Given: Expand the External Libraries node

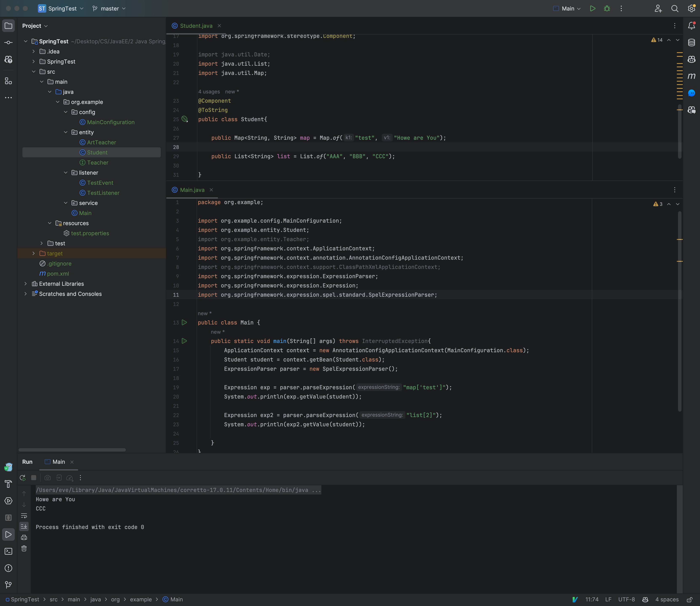Looking at the screenshot, I should [26, 284].
